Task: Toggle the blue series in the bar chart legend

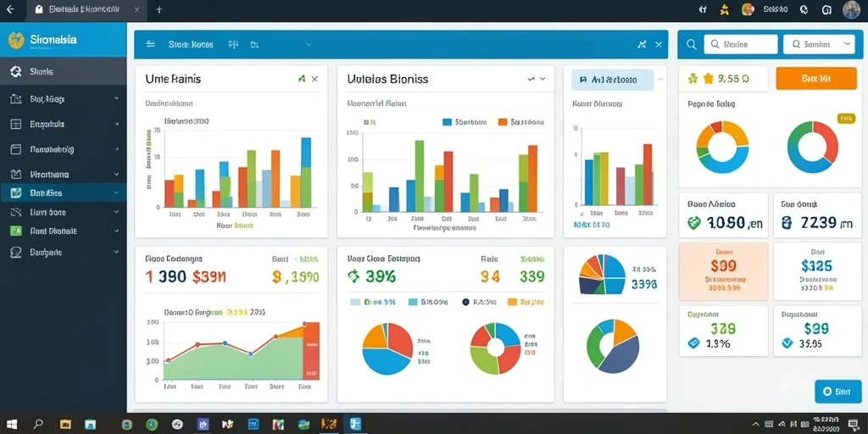Action: 448,122
